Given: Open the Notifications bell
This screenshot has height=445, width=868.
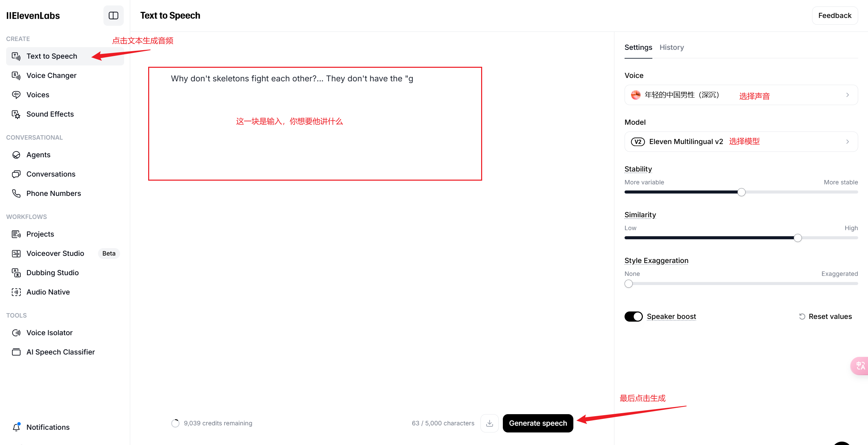Looking at the screenshot, I should (x=16, y=427).
